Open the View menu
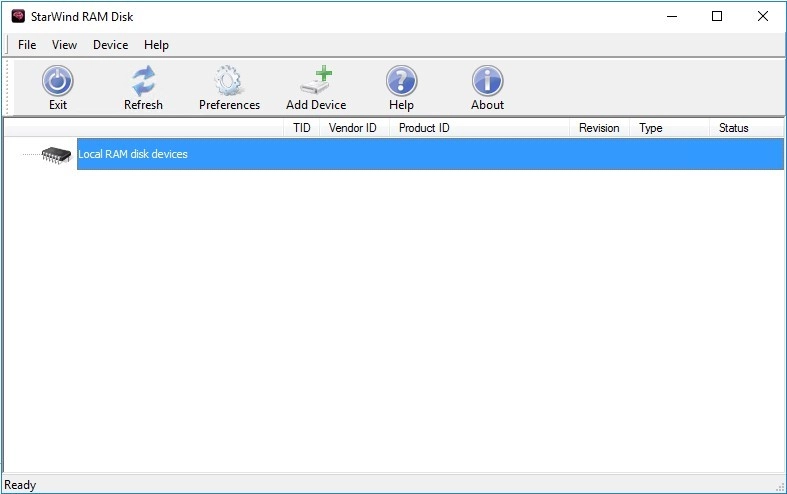787x494 pixels. pos(64,45)
